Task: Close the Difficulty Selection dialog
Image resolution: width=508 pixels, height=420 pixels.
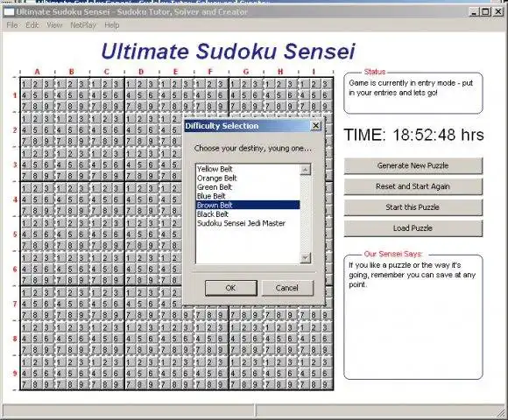Action: [316, 125]
